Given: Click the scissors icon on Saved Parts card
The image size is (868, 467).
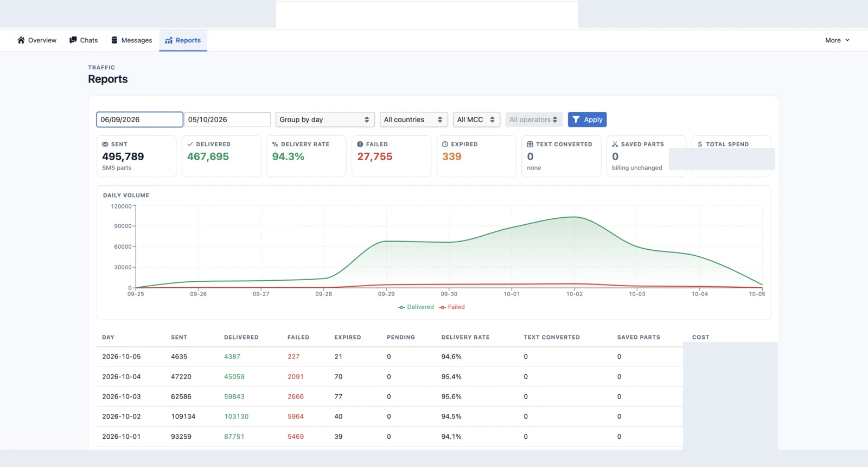Looking at the screenshot, I should [615, 144].
